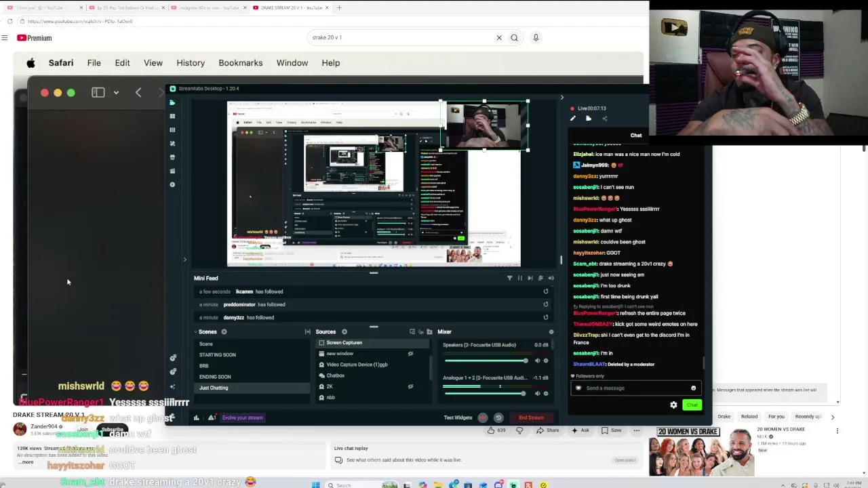Collapse the Streamlabs chat panel arrow
The image size is (868, 488).
(561, 98)
